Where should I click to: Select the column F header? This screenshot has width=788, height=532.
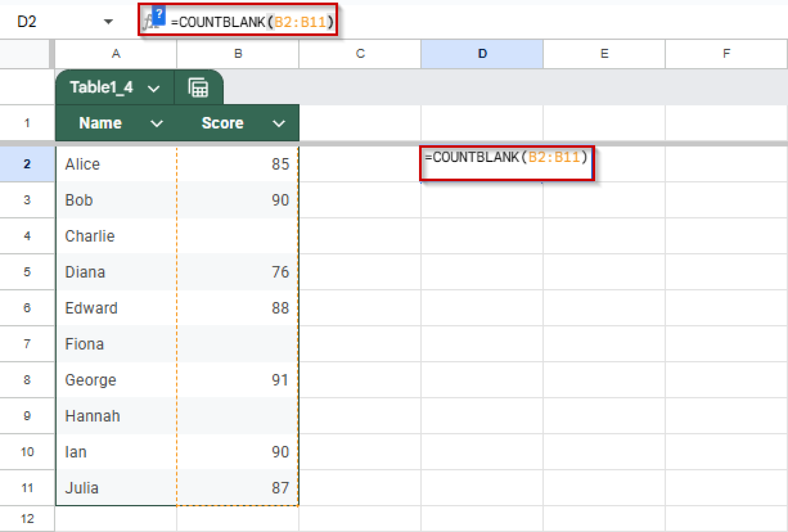[726, 54]
